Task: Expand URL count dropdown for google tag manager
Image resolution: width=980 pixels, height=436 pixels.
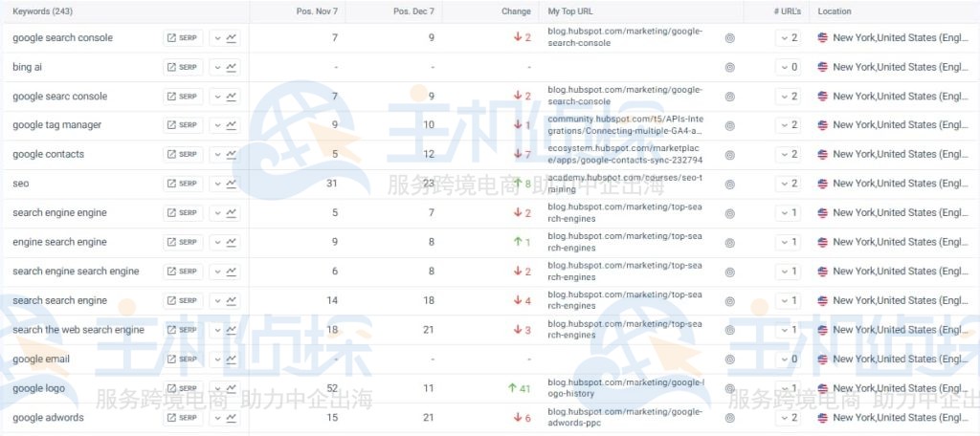Action: pos(789,125)
